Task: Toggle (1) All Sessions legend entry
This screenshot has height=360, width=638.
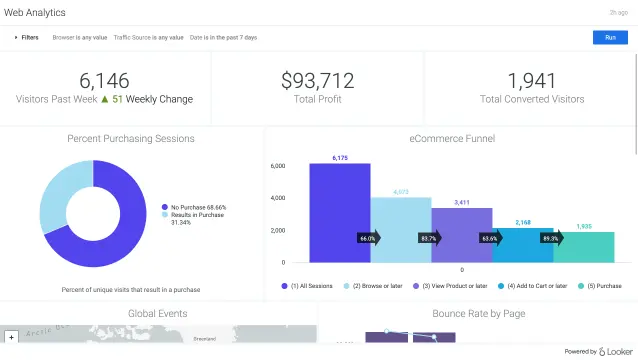Action: [307, 286]
